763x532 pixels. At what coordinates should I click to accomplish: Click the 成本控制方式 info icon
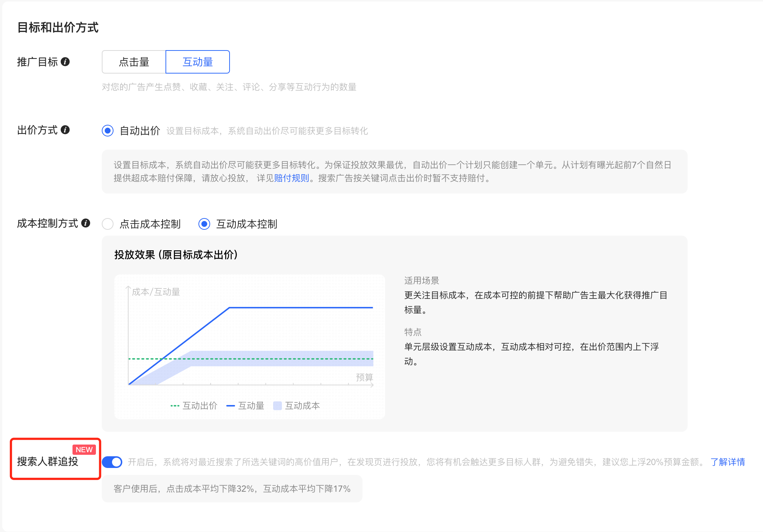click(86, 224)
